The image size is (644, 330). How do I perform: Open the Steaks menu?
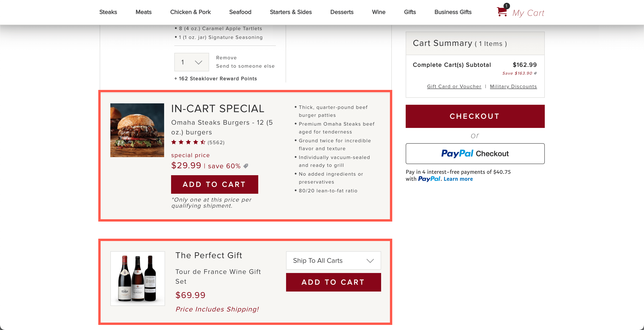(x=108, y=12)
